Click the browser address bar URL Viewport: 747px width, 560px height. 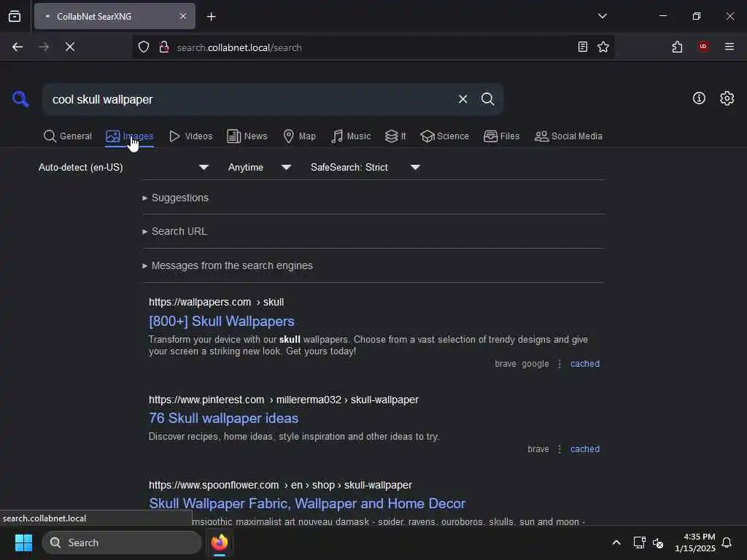pyautogui.click(x=239, y=47)
